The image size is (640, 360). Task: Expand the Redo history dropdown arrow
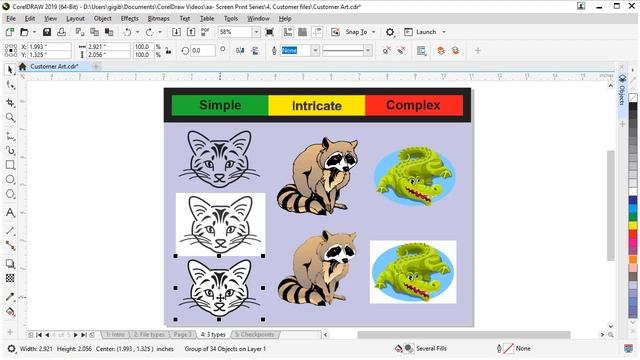pos(160,32)
